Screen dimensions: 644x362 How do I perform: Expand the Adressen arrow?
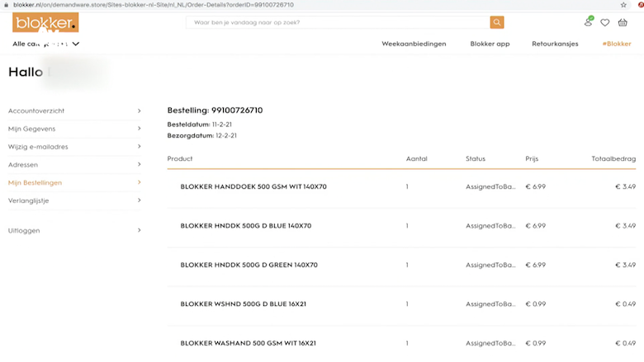point(139,165)
